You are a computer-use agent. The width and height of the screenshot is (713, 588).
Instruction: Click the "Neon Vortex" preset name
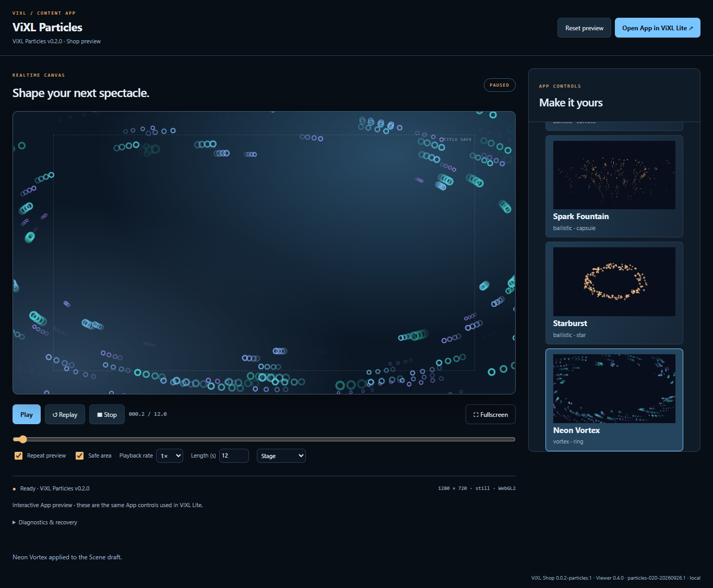click(x=577, y=430)
